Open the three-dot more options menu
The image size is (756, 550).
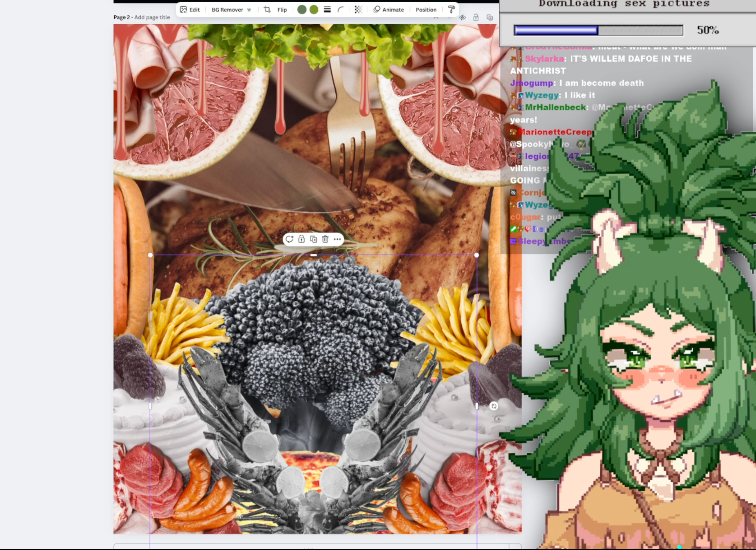337,239
